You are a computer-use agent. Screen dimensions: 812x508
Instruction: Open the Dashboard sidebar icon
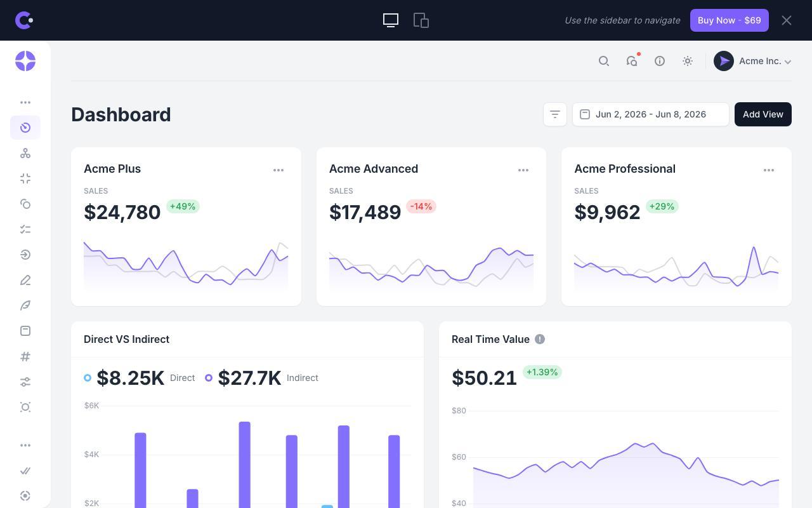coord(25,128)
